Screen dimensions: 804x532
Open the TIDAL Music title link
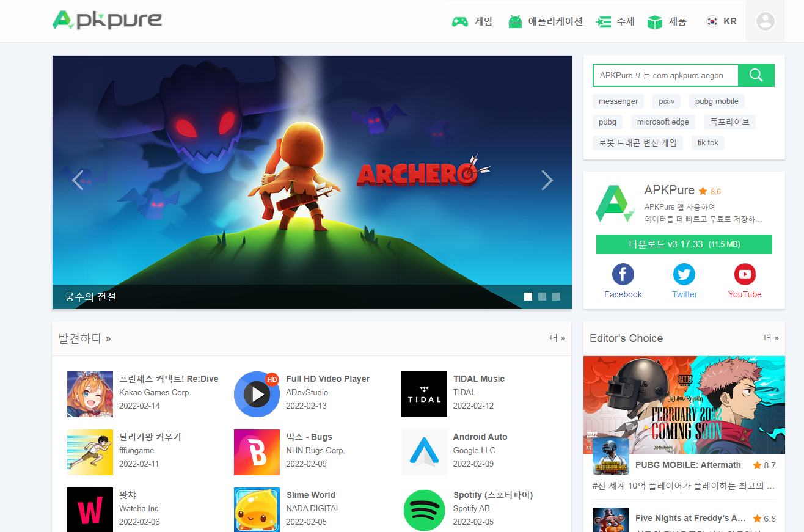479,379
